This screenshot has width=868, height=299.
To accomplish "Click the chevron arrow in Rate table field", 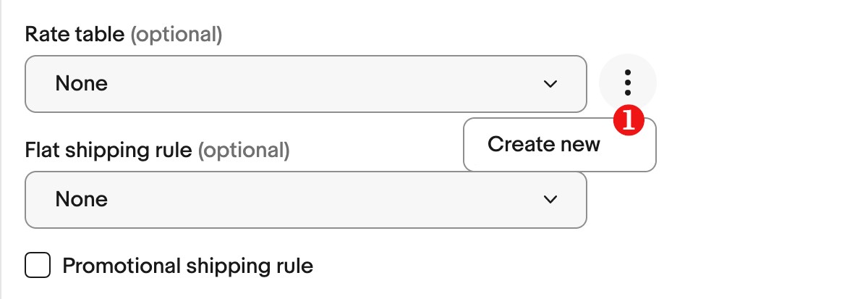I will point(550,84).
